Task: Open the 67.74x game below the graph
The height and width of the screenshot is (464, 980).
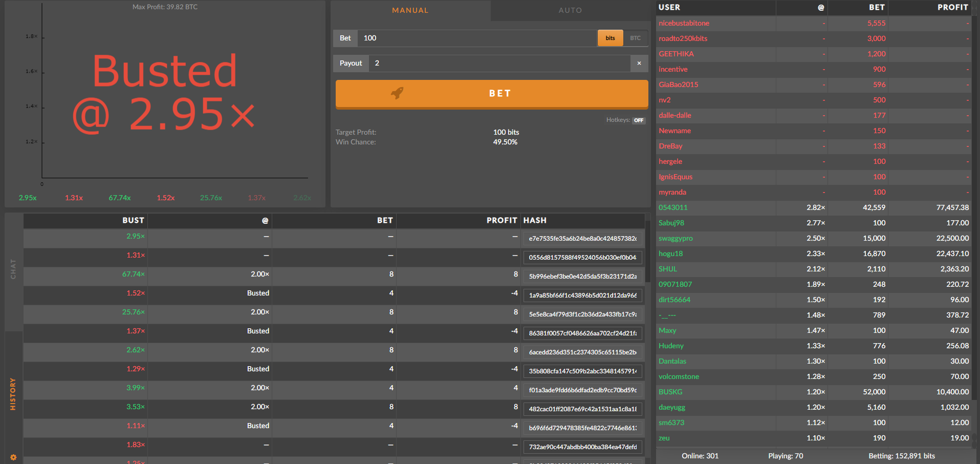Action: pyautogui.click(x=120, y=198)
